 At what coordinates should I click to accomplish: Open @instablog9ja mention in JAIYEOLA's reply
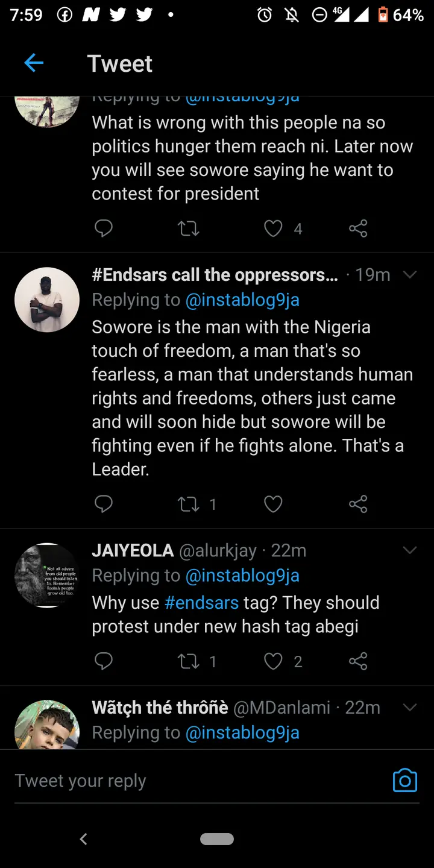click(242, 576)
